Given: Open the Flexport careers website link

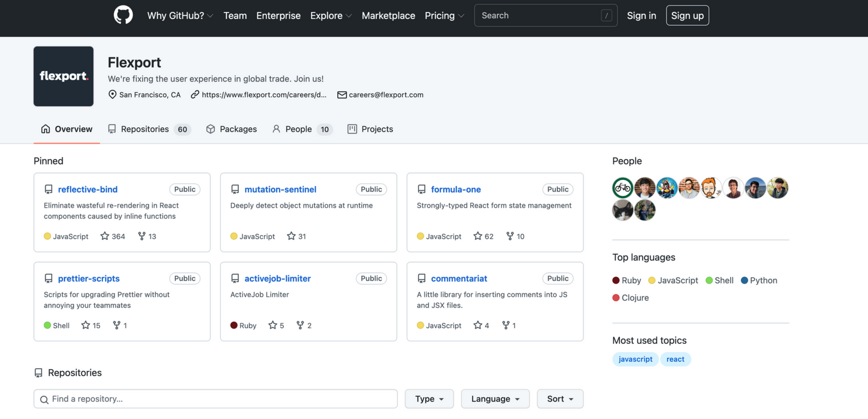Looking at the screenshot, I should 264,95.
